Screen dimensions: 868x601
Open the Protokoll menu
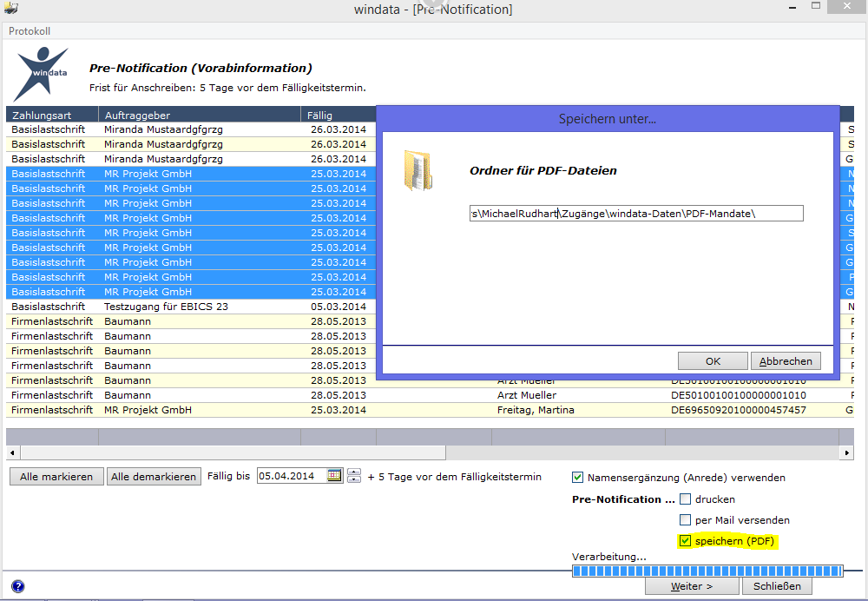[x=30, y=31]
